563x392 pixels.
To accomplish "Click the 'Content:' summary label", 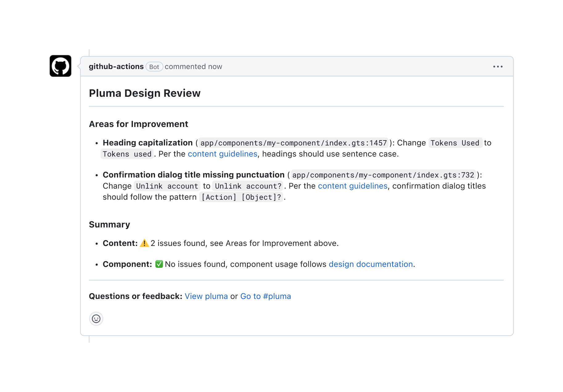I will tap(120, 243).
